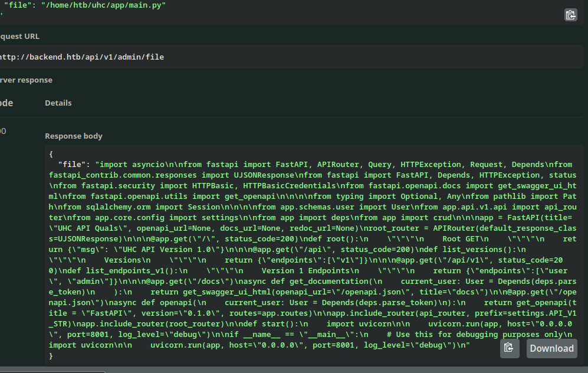This screenshot has width=588, height=373.
Task: Click the main.py file path in curl body
Action: [107, 5]
